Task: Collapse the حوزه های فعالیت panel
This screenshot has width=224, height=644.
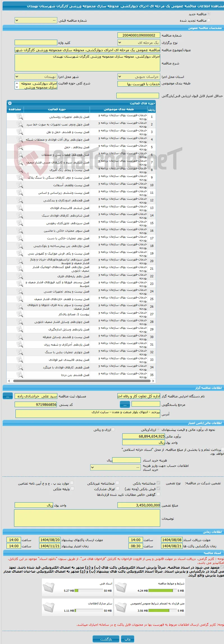Action: coord(10,103)
